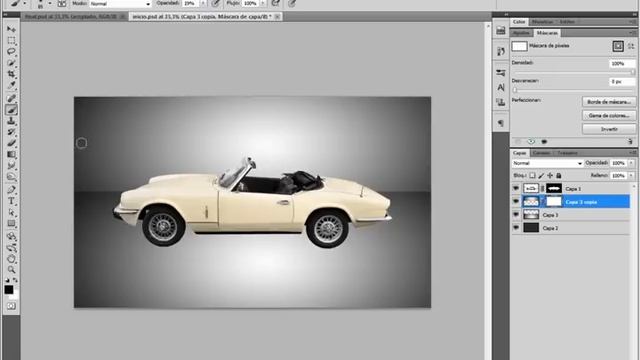Open the brush Modo dropdown
Viewport: 640px width, 360px height.
pos(120,3)
